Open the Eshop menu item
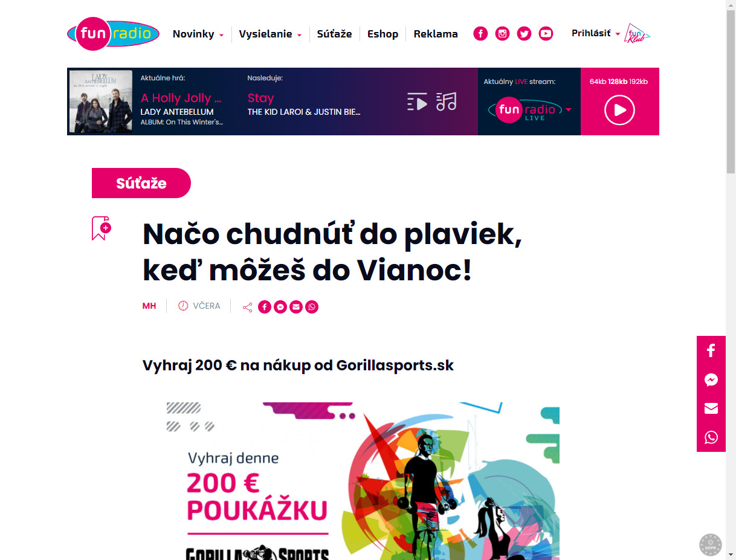The width and height of the screenshot is (736, 560). (383, 34)
